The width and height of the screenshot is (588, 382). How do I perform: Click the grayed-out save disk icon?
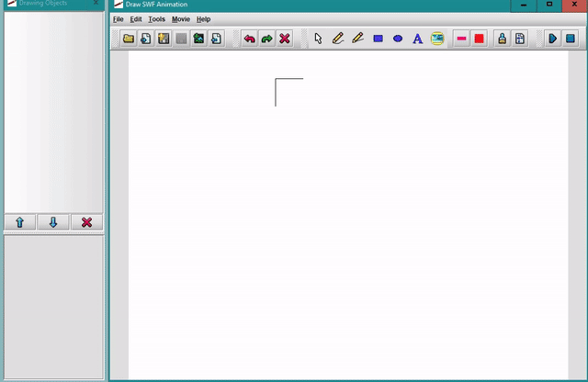(x=181, y=39)
